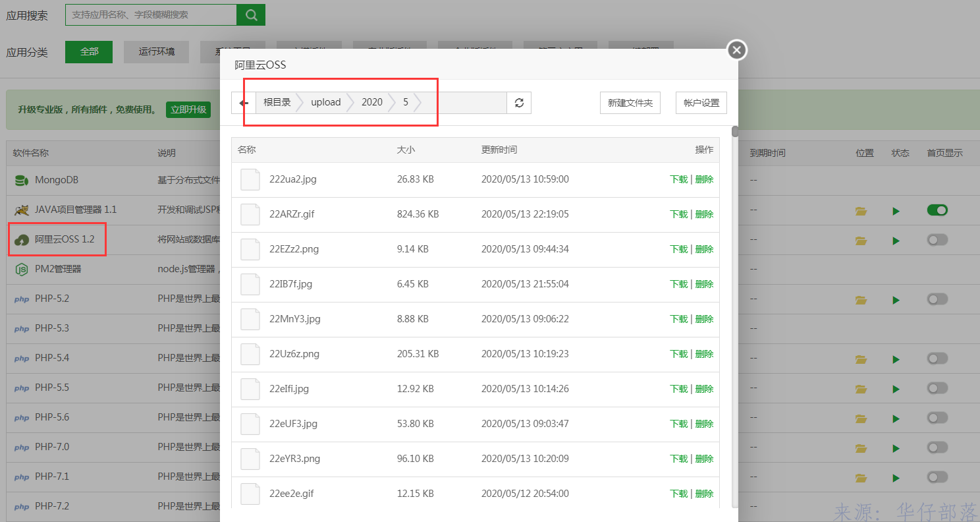Viewport: 980px width, 522px height.
Task: Open folder location for 阿里云OSS row
Action: (x=861, y=241)
